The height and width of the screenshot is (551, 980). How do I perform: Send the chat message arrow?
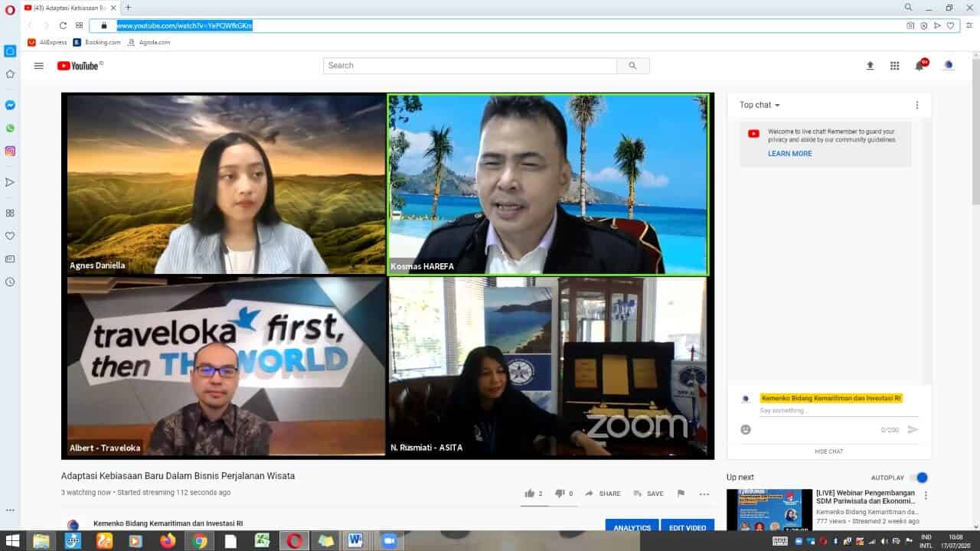[913, 429]
